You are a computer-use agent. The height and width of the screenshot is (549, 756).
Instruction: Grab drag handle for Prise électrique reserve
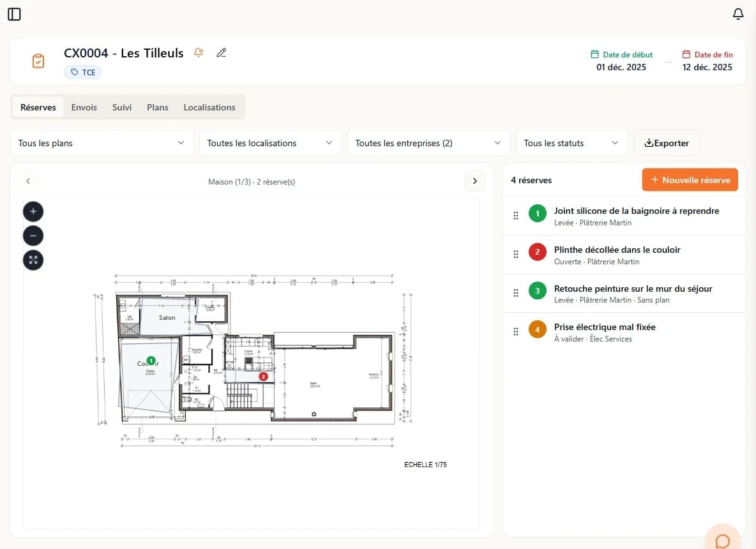pos(516,331)
